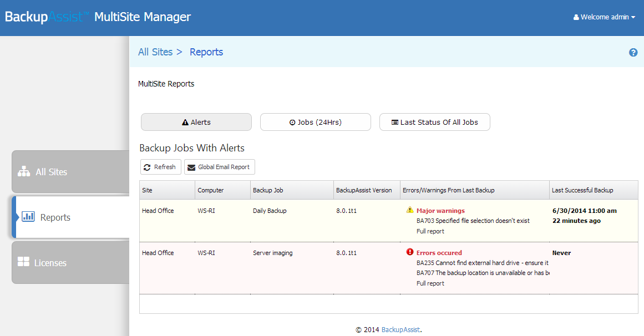Click the All Sites network icon in sidebar
The width and height of the screenshot is (644, 336).
(x=24, y=171)
